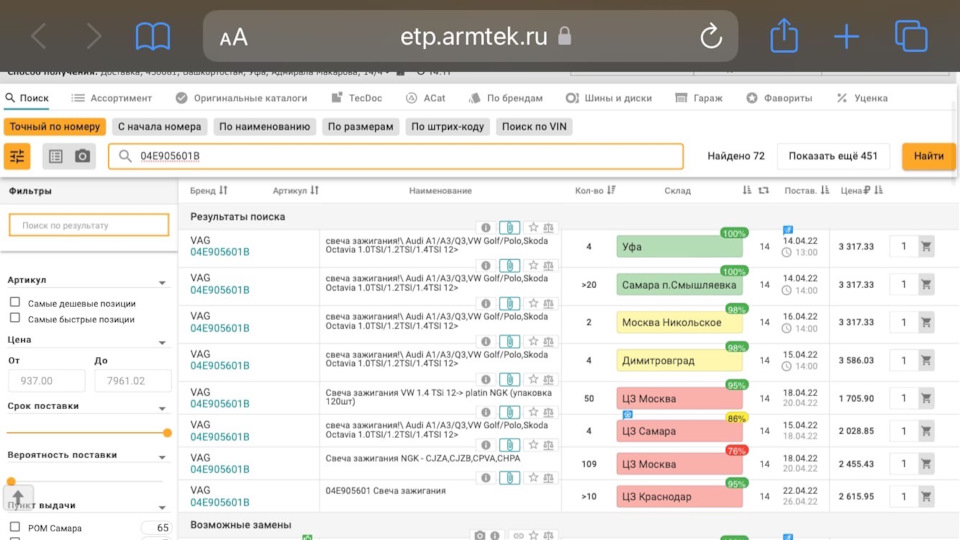Screen dimensions: 960x540
Task: Reload the page in Safari
Action: tap(711, 36)
